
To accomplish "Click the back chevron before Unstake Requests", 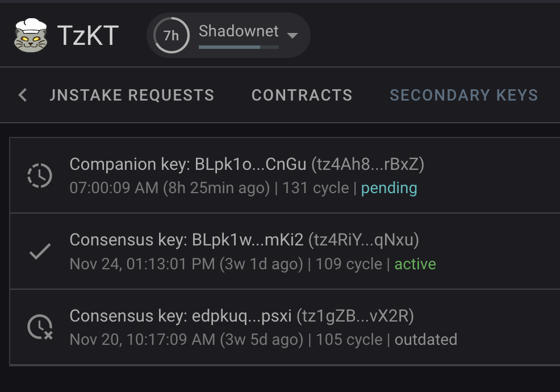I will pyautogui.click(x=22, y=95).
